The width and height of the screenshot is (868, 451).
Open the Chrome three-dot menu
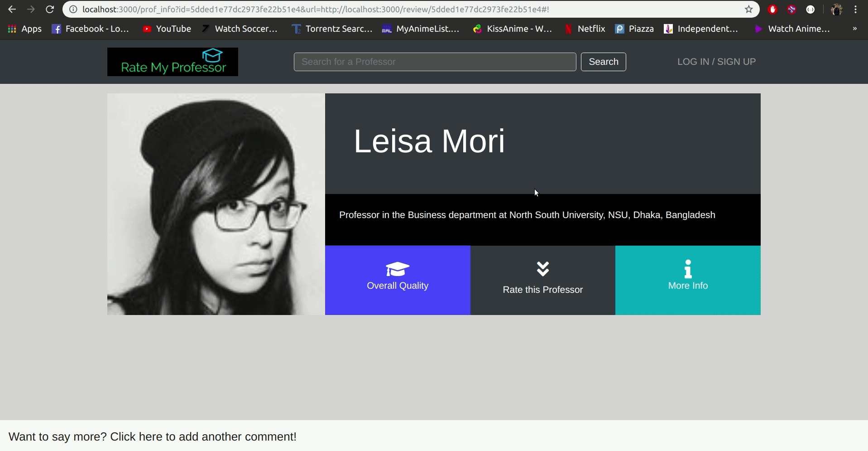855,10
